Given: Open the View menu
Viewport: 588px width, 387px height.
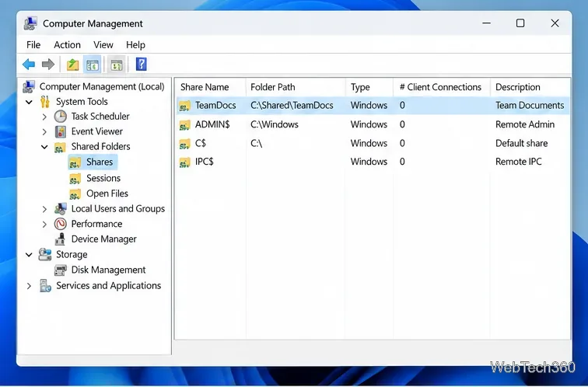Looking at the screenshot, I should [x=103, y=45].
